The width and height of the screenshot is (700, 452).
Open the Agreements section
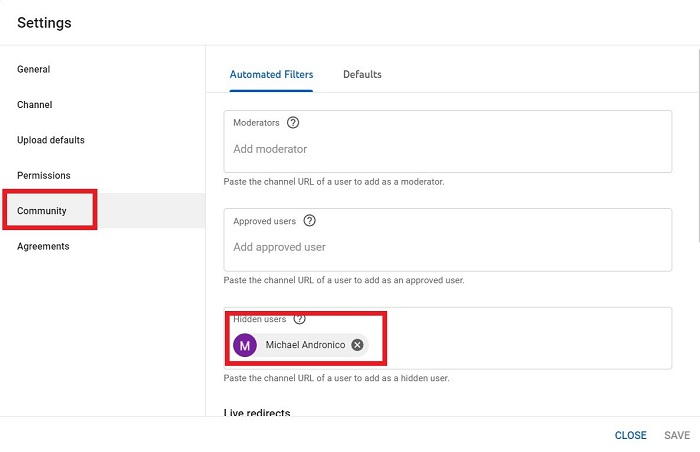tap(43, 247)
